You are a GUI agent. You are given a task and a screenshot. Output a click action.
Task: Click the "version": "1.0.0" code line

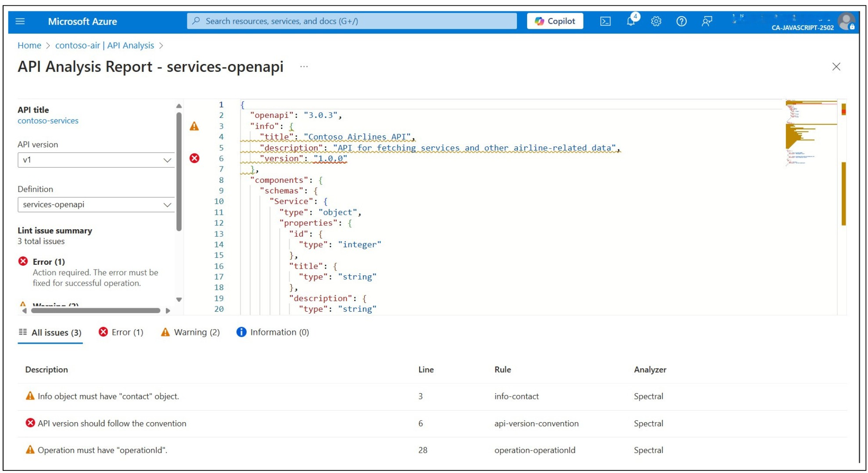coord(303,159)
